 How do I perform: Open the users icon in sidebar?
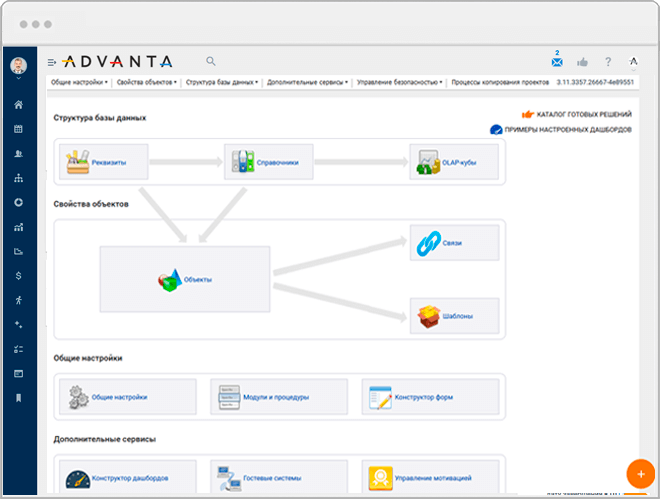click(x=18, y=154)
